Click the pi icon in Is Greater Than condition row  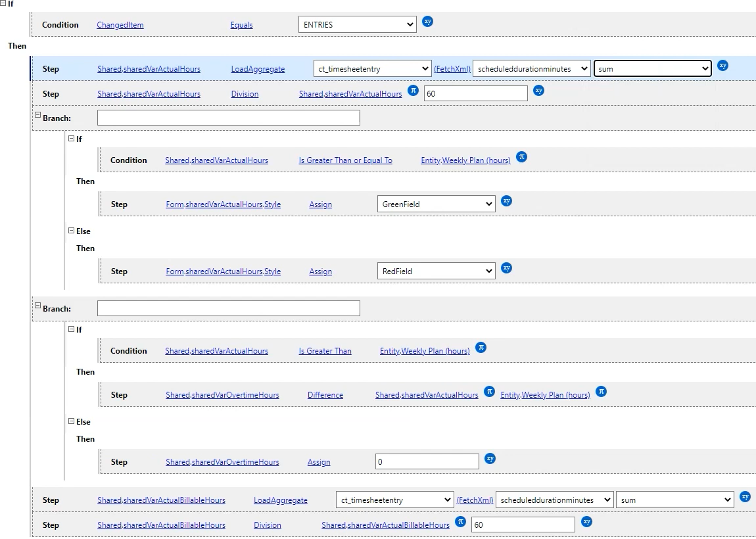coord(481,348)
